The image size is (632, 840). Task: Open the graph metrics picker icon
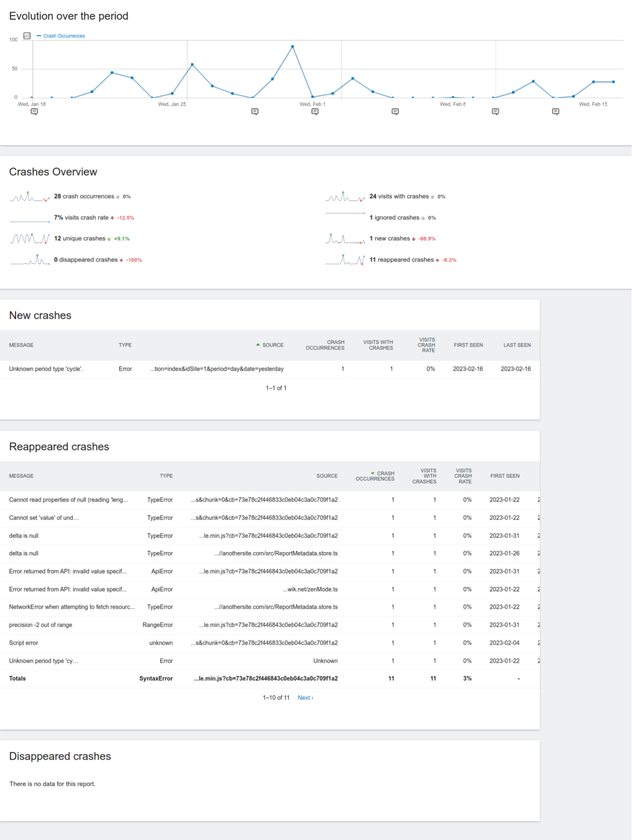[27, 36]
